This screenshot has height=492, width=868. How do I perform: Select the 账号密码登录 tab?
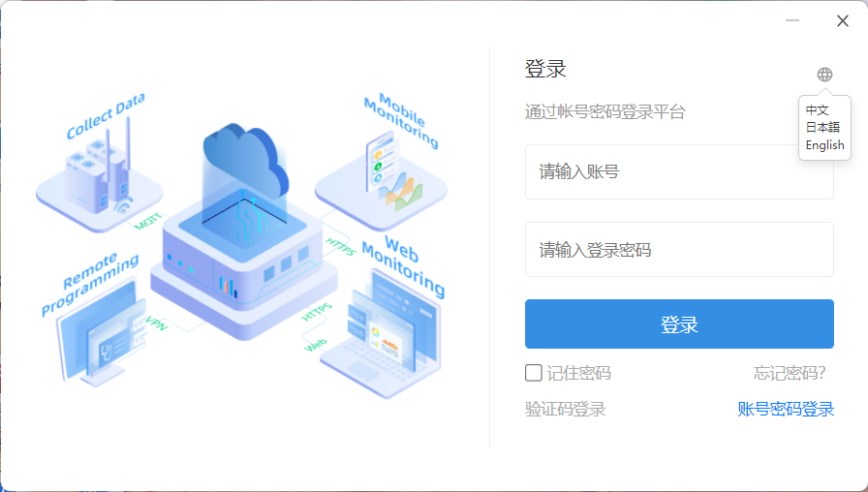[x=786, y=409]
